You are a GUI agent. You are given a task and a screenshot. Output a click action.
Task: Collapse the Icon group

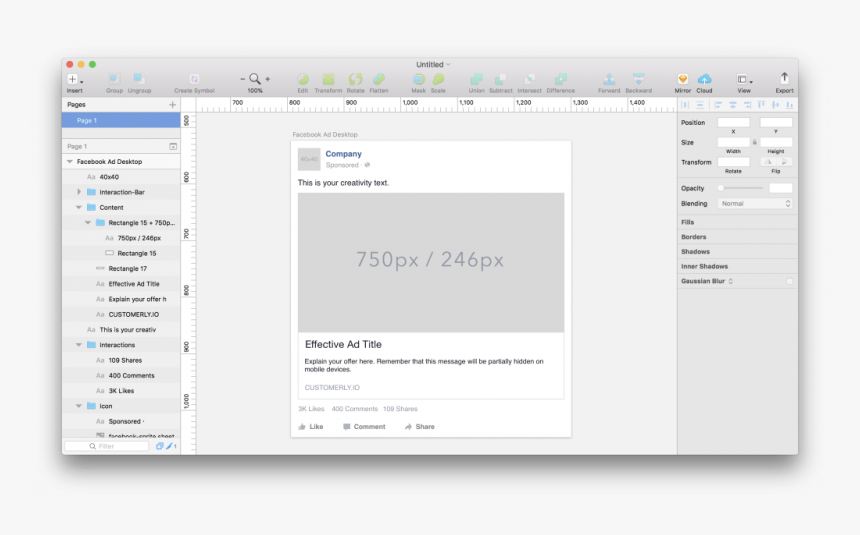click(79, 406)
